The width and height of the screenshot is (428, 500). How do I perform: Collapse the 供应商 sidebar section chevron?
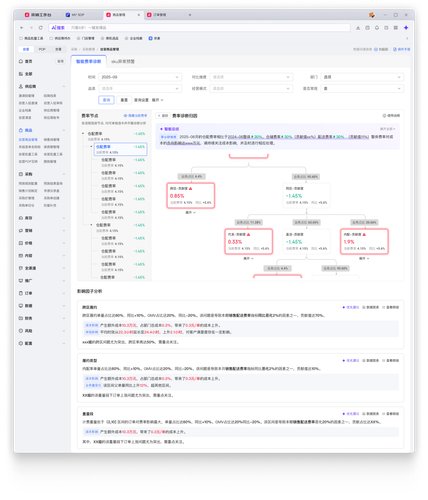64,86
